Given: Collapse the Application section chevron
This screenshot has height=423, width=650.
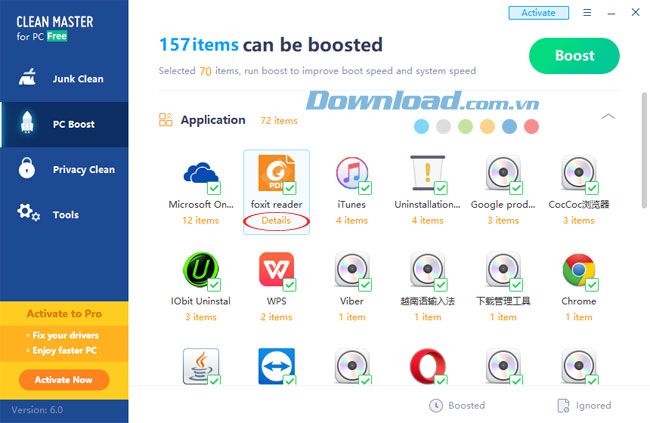Looking at the screenshot, I should (x=608, y=117).
